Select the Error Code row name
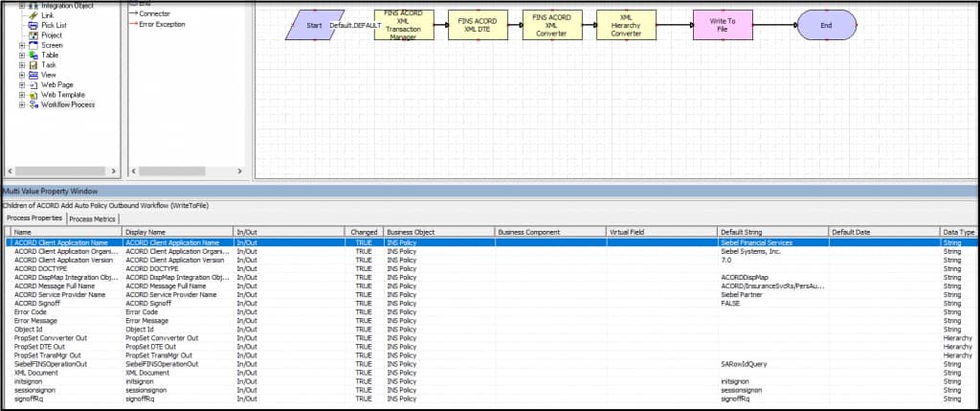 (x=30, y=311)
